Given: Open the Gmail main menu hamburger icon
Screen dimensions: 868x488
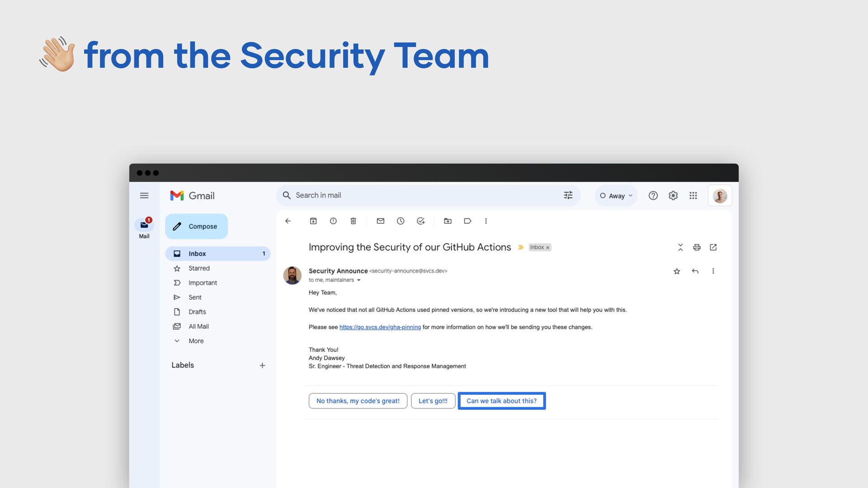Looking at the screenshot, I should tap(144, 196).
